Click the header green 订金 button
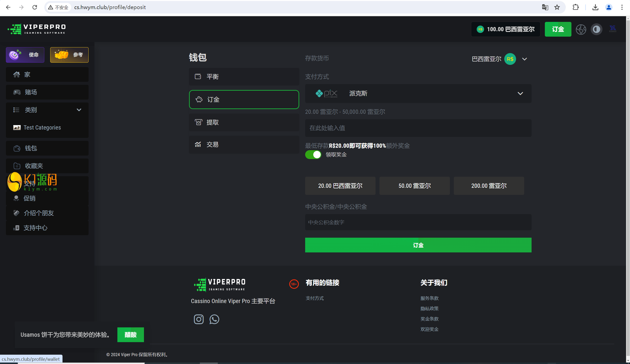 tap(558, 29)
